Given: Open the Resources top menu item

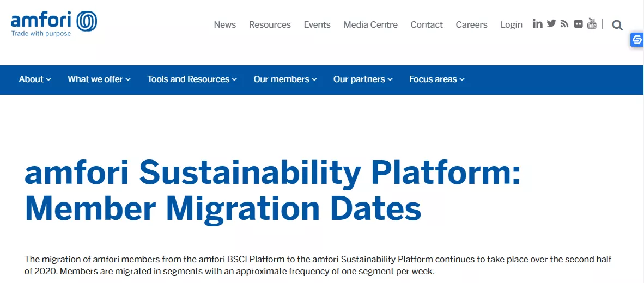Looking at the screenshot, I should click(x=270, y=24).
